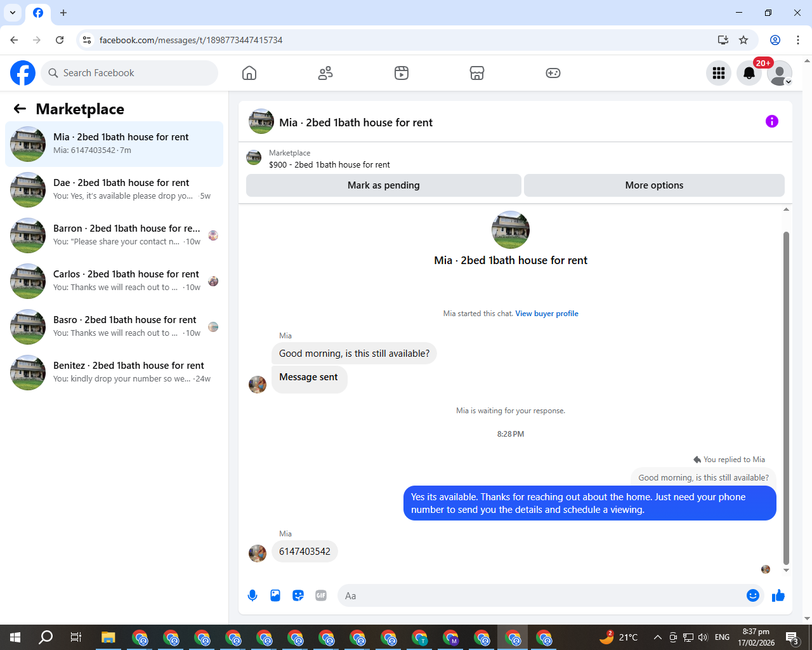
Task: Open Dae conversation in chat list
Action: point(114,190)
